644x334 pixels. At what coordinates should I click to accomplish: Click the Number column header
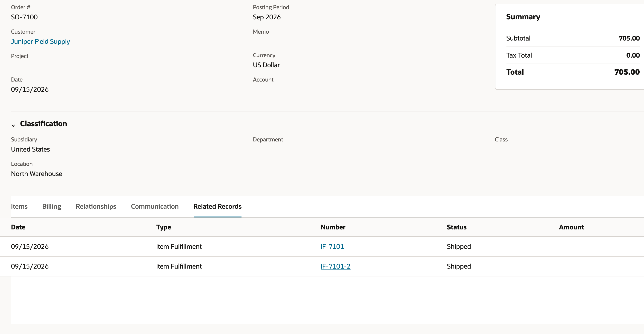click(x=333, y=227)
